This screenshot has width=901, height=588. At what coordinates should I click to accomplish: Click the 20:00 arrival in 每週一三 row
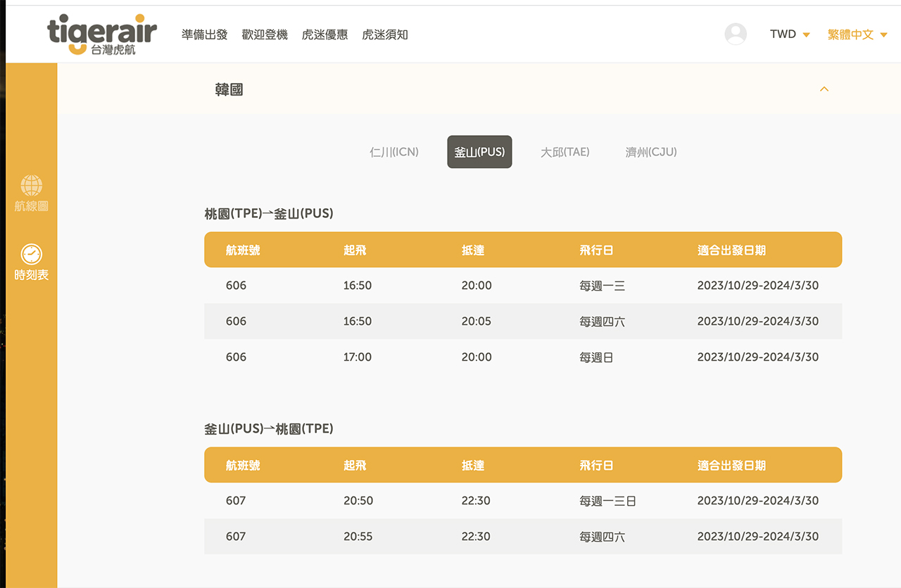(x=477, y=286)
